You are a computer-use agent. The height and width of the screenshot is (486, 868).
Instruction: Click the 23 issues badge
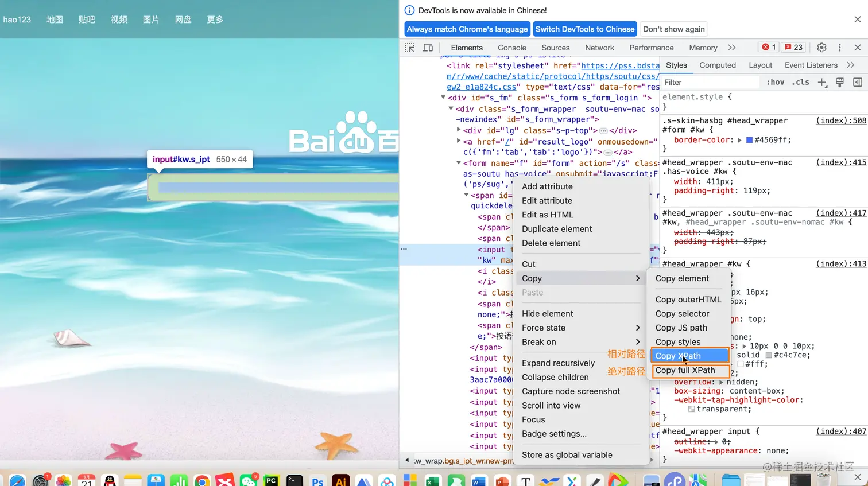pos(794,47)
